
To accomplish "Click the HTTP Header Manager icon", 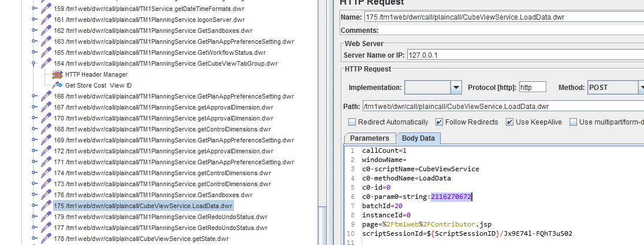I will click(58, 74).
